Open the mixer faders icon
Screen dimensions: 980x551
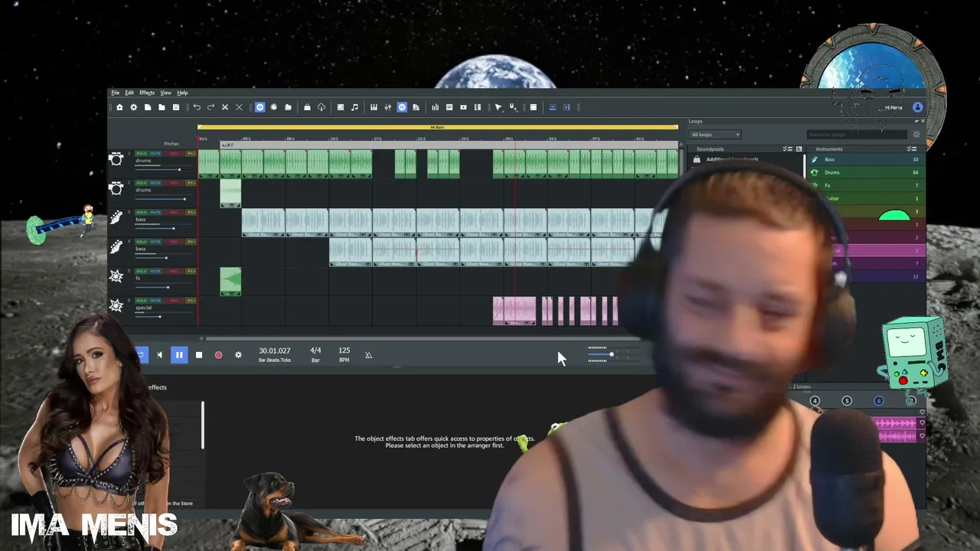(388, 107)
